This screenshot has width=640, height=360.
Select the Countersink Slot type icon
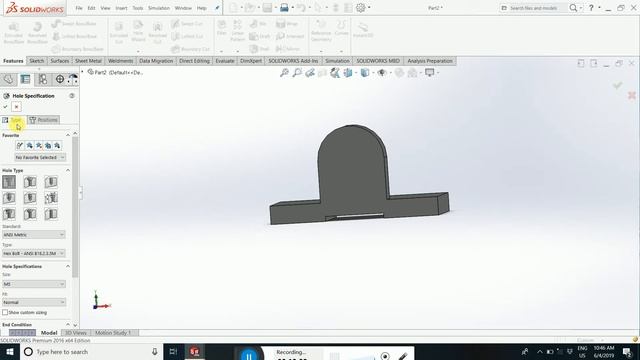pos(30,214)
